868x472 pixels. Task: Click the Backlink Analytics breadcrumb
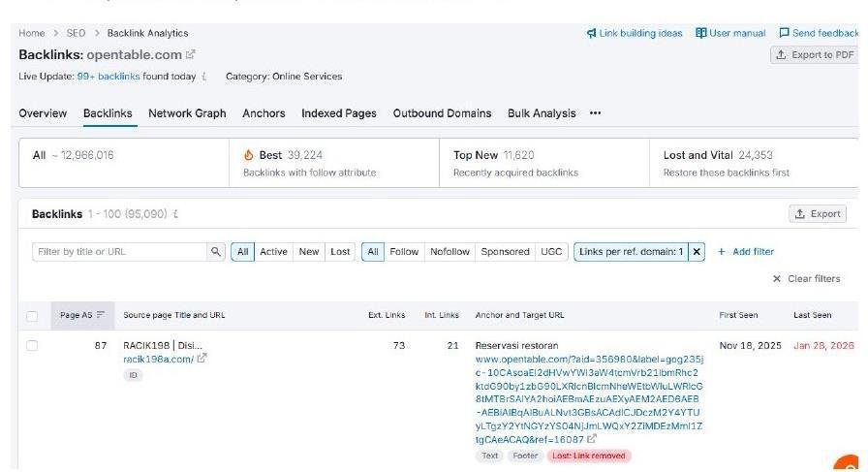(x=148, y=33)
